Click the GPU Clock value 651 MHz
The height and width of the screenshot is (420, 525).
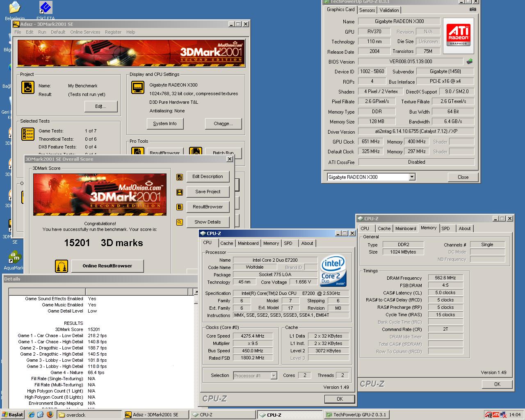coord(371,142)
